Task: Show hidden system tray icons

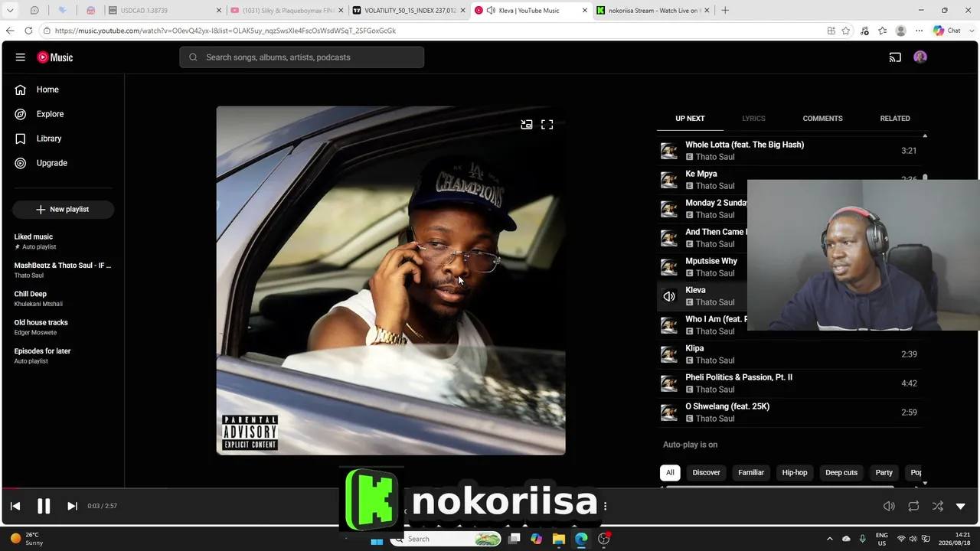Action: click(829, 539)
